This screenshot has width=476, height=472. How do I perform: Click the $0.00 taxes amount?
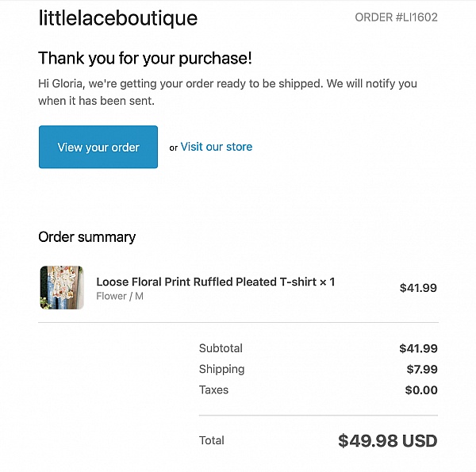[421, 389]
